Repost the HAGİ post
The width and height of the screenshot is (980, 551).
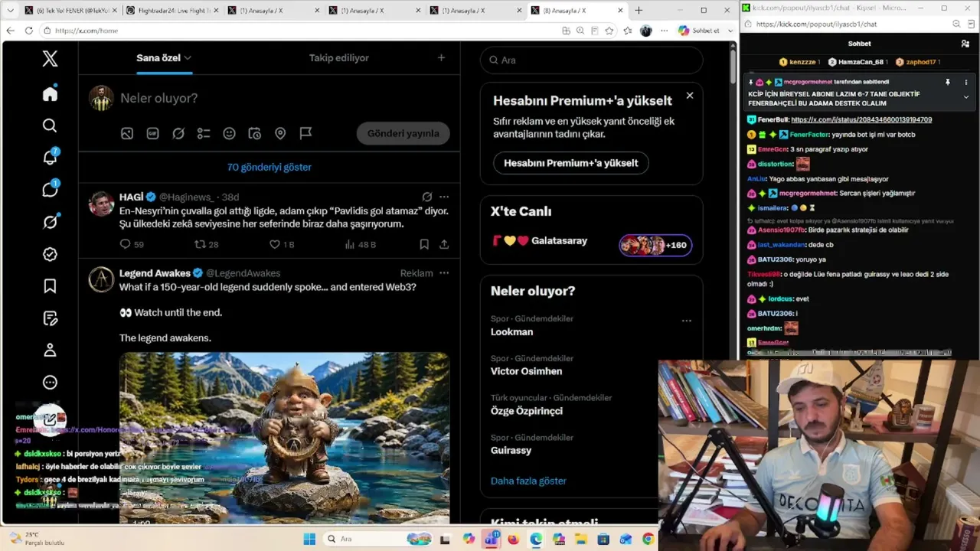[200, 244]
